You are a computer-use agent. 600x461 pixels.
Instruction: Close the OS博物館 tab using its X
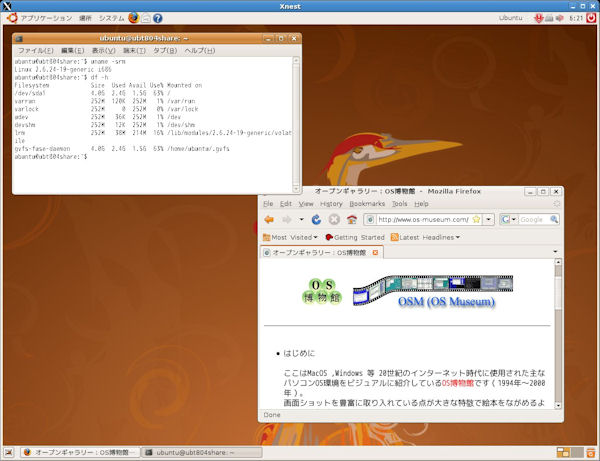click(x=375, y=252)
